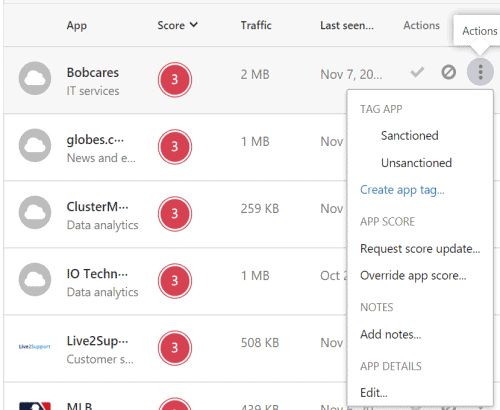Click the Create app tag link

click(x=402, y=190)
